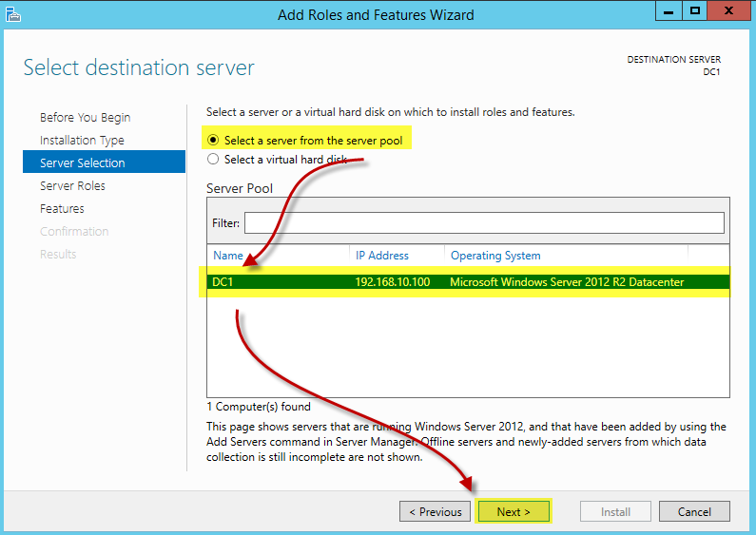Close the Add Roles and Features Wizard
The image size is (756, 535).
tap(729, 10)
